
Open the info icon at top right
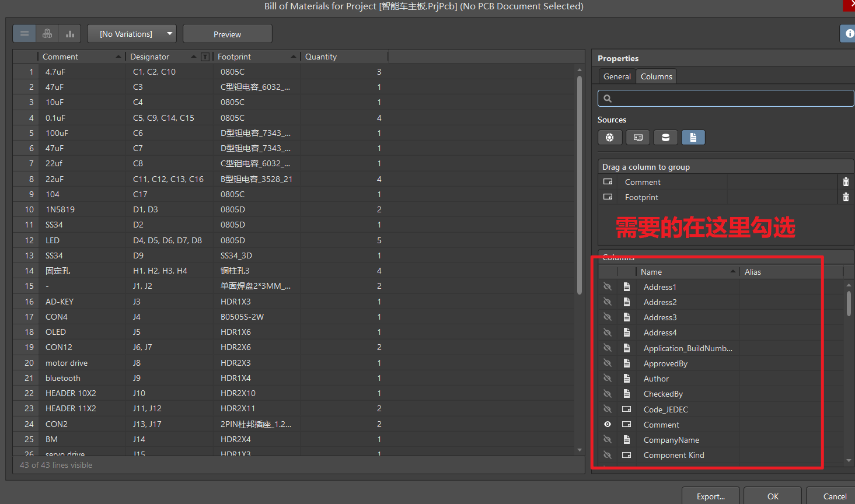pyautogui.click(x=849, y=34)
